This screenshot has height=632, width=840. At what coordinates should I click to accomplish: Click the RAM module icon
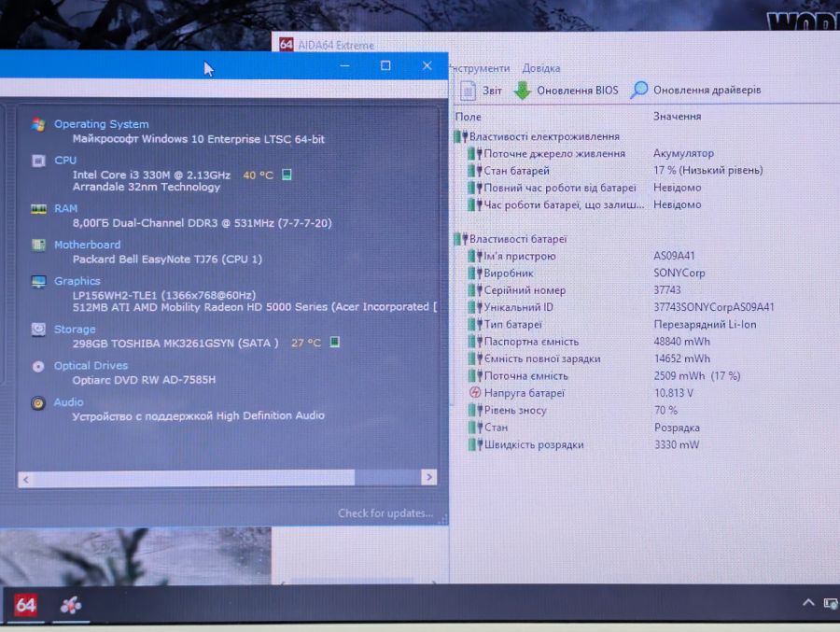pos(38,208)
